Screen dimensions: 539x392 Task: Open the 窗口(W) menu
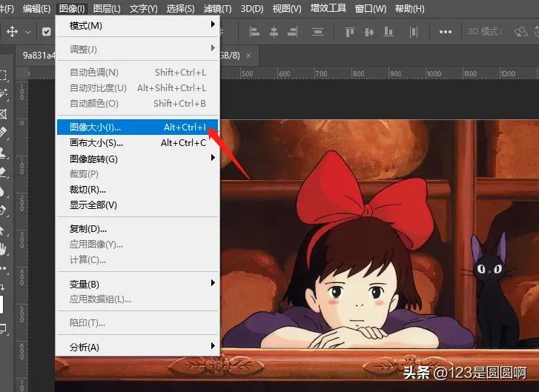pos(370,8)
